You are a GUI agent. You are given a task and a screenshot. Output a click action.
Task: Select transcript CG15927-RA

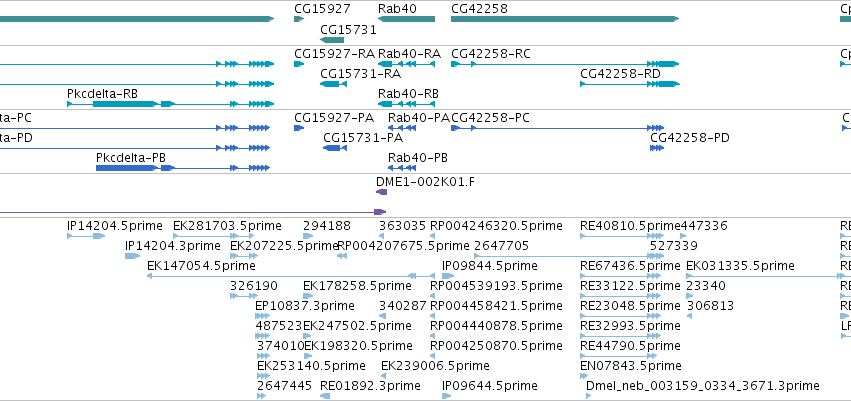tap(334, 54)
